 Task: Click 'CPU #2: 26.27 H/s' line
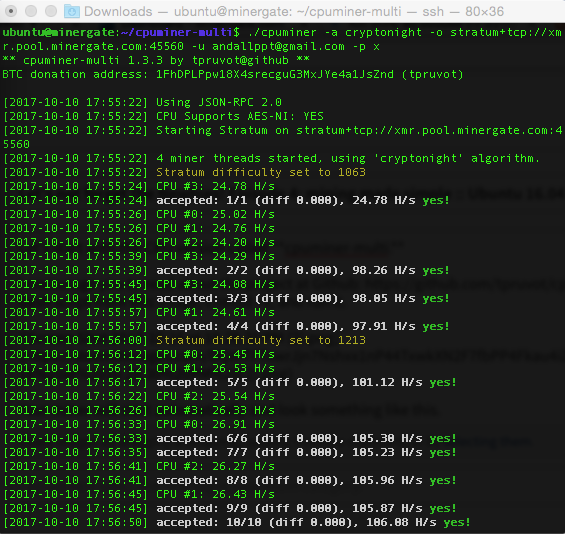click(139, 467)
